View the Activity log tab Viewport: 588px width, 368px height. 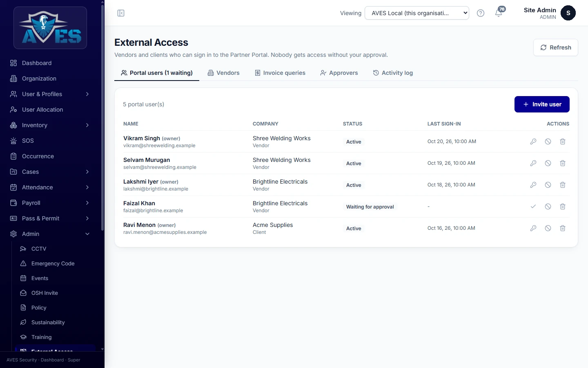[393, 73]
